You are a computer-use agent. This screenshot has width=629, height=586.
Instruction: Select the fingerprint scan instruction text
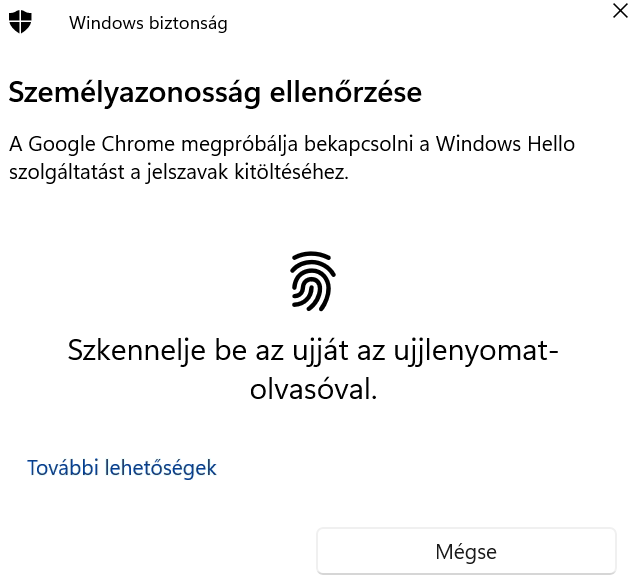[312, 370]
